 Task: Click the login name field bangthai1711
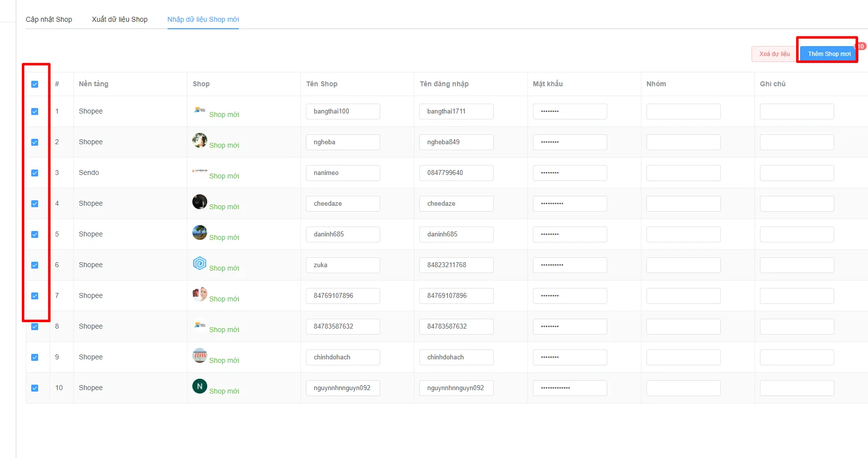click(457, 112)
